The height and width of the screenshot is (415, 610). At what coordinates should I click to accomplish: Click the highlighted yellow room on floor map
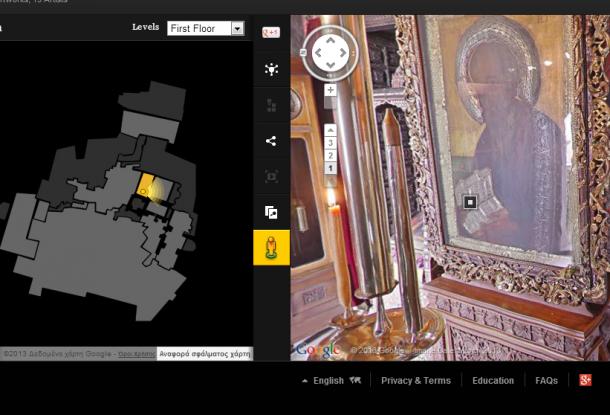point(147,186)
